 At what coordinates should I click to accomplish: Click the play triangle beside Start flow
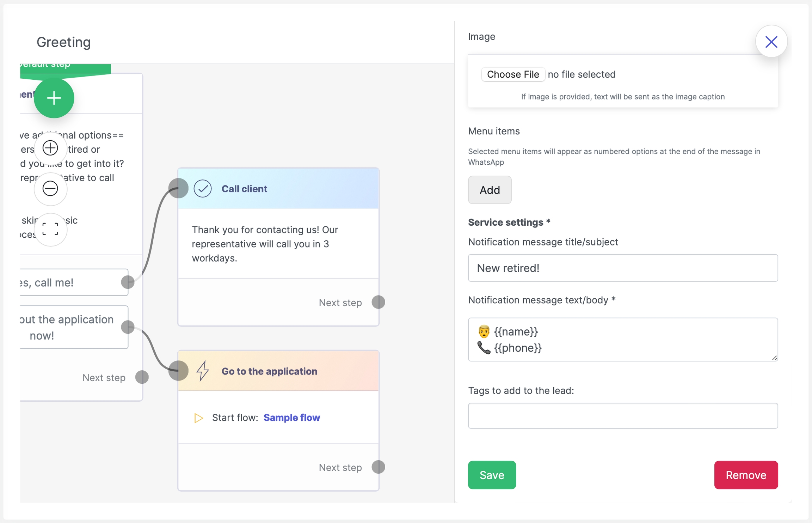[x=199, y=418]
